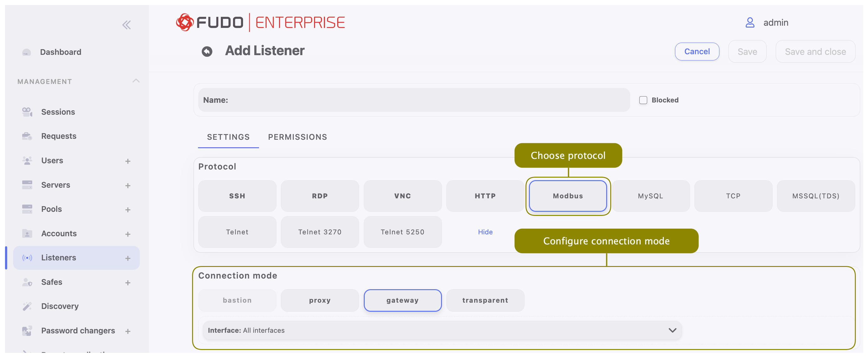Click inside the Name input field
The image size is (868, 360).
pos(404,100)
